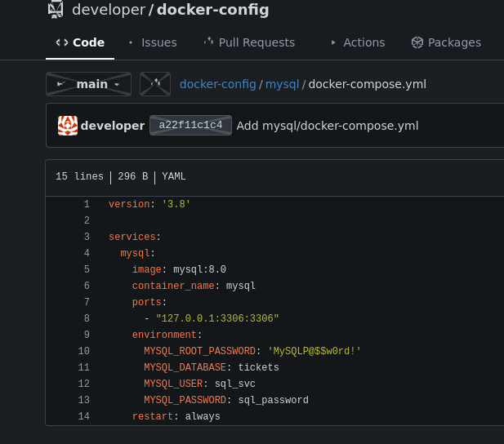This screenshot has height=444, width=504.
Task: Select line number 10 in code
Action: (x=84, y=351)
